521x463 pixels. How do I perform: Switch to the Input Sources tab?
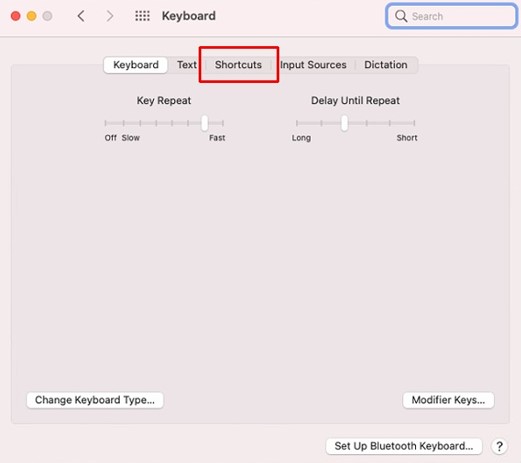coord(313,65)
